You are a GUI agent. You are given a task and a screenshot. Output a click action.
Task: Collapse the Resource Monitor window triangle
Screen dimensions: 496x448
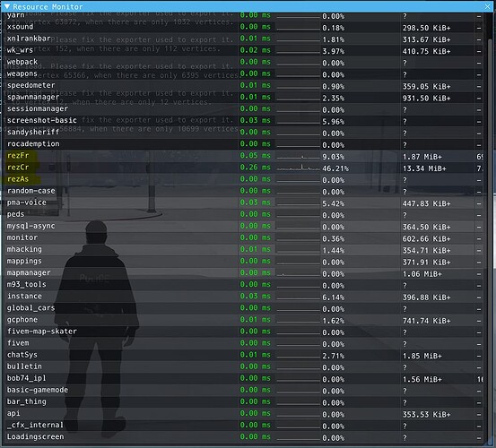pyautogui.click(x=6, y=6)
